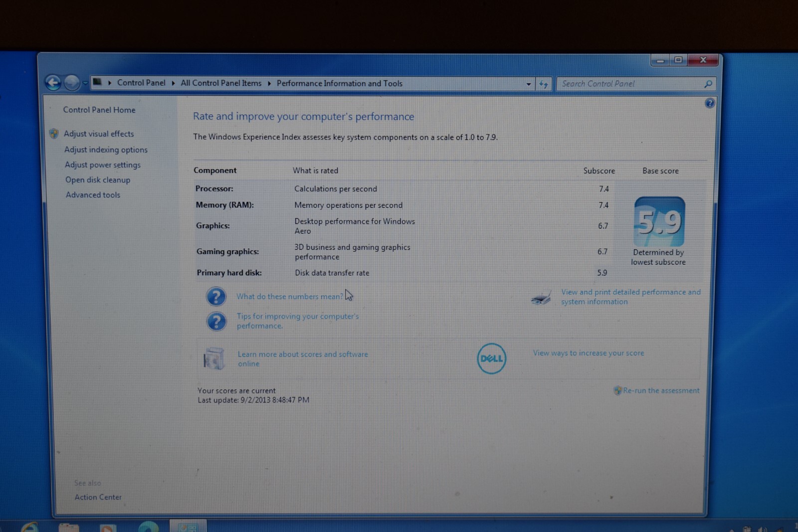Click the printer icon beside detailed performance link
This screenshot has width=798, height=532.
coord(541,298)
